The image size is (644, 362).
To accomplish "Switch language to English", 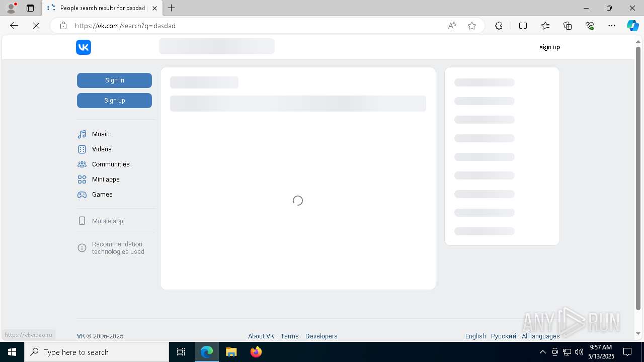I will (475, 336).
